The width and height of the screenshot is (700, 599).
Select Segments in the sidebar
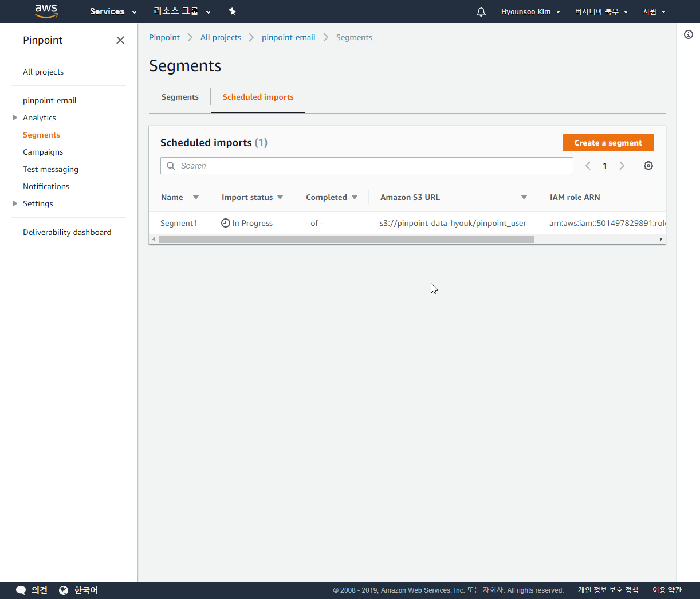point(41,135)
